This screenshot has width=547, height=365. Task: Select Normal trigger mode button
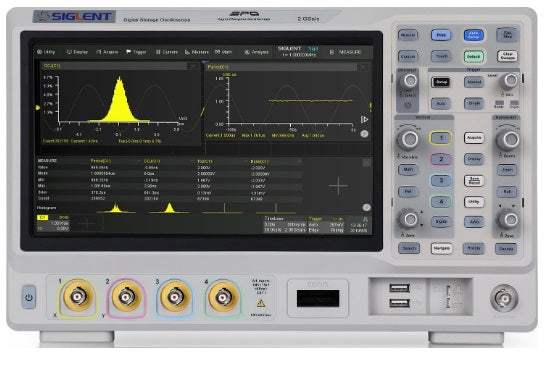click(474, 82)
